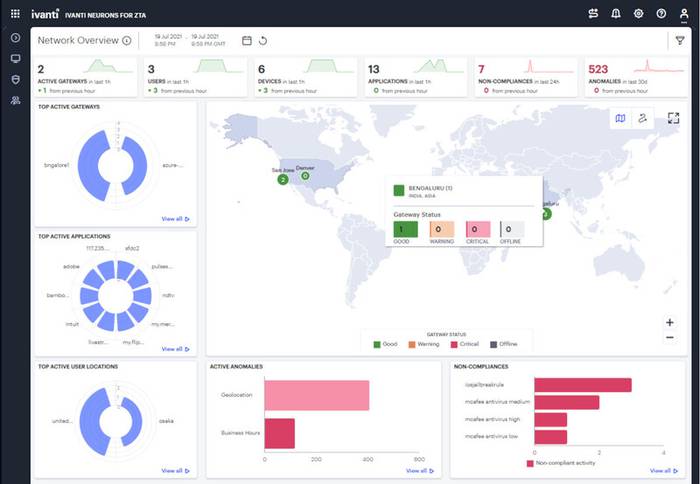Viewport: 700px width, 484px height.
Task: Toggle Good legend swatch in Gateway Status
Action: pyautogui.click(x=377, y=344)
